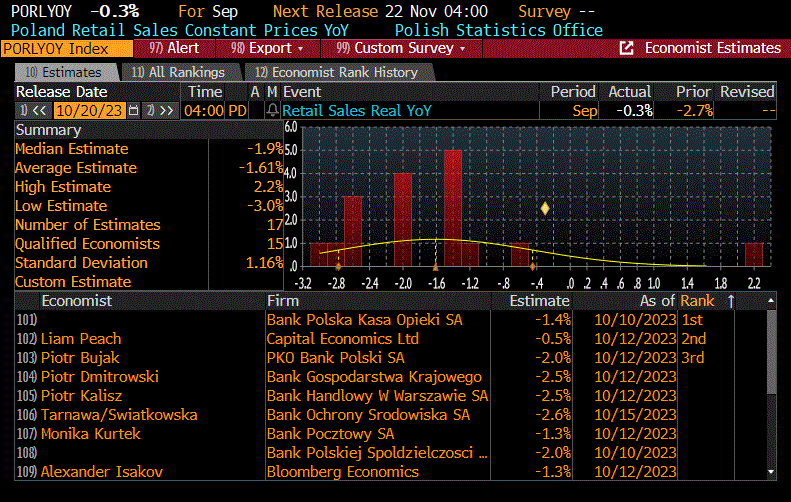791x502 pixels.
Task: Click firm Bank Pocztowy SA
Action: coord(330,434)
